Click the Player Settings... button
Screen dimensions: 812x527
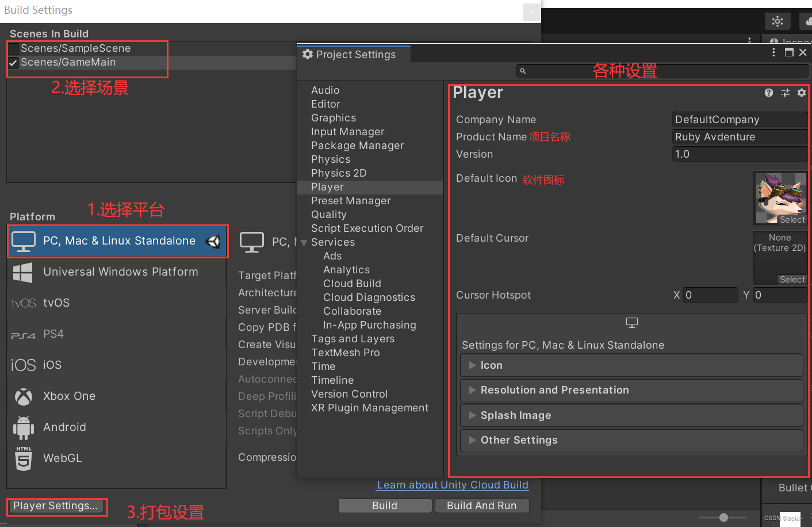click(56, 506)
